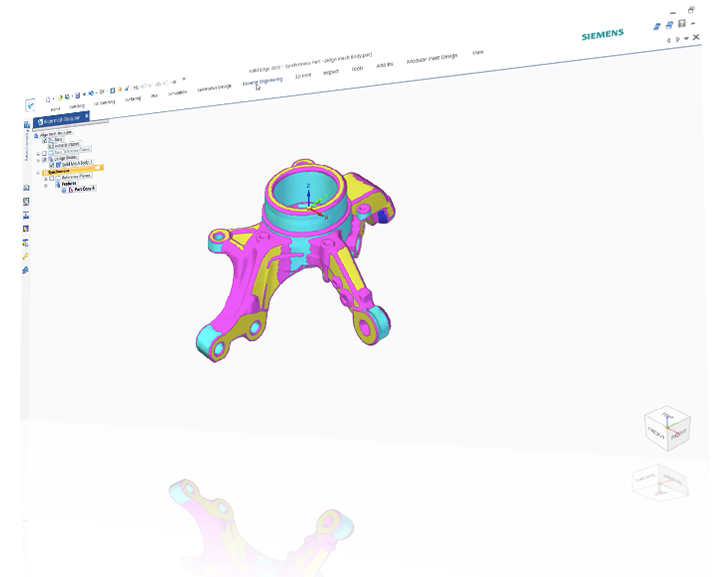Open the Inspect ribbon tab

pos(331,72)
